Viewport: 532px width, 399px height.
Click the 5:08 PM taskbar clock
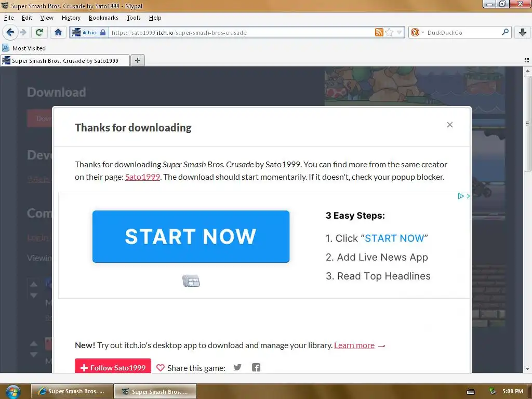click(513, 391)
